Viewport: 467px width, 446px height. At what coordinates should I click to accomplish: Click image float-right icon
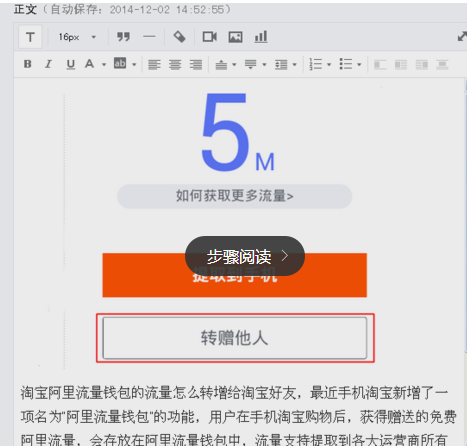(x=422, y=64)
